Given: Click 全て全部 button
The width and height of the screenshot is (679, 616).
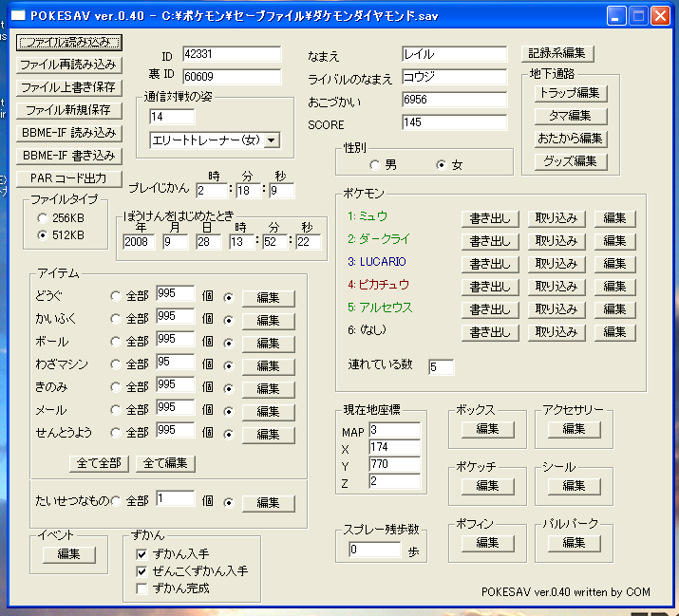Looking at the screenshot, I should tap(99, 463).
